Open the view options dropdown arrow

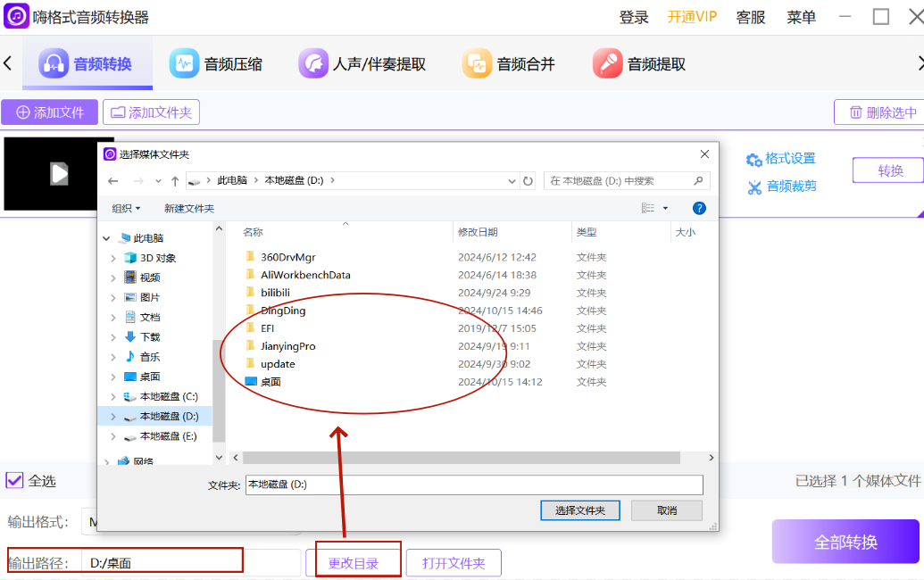[665, 208]
